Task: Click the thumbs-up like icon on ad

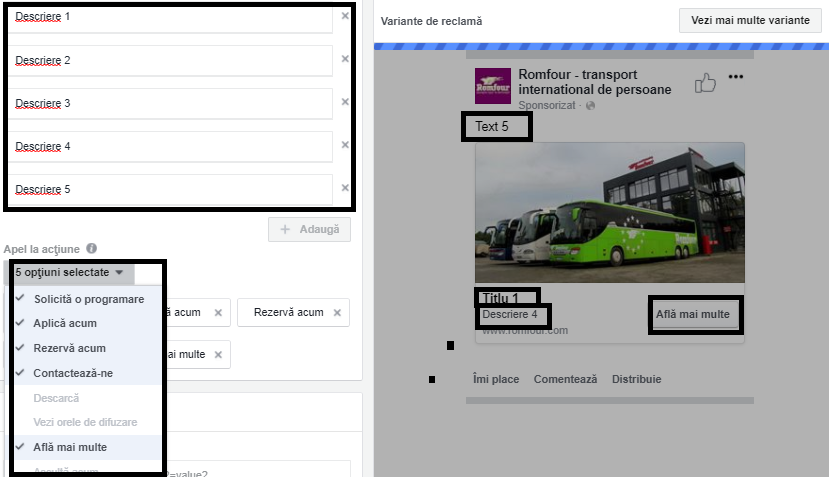Action: (706, 83)
